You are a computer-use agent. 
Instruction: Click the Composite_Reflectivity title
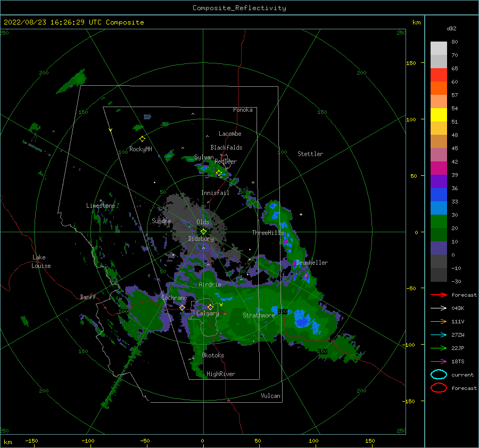coord(240,8)
